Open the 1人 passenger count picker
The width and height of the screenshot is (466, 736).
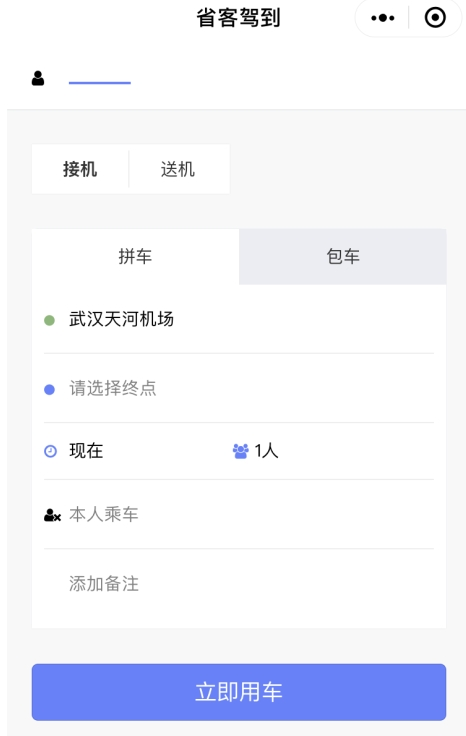pyautogui.click(x=267, y=451)
